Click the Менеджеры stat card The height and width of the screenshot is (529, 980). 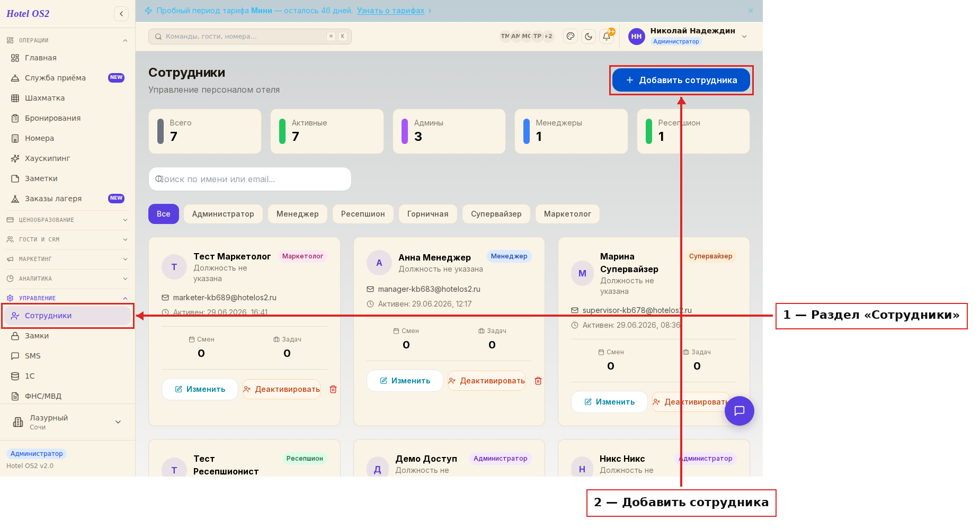(x=571, y=131)
